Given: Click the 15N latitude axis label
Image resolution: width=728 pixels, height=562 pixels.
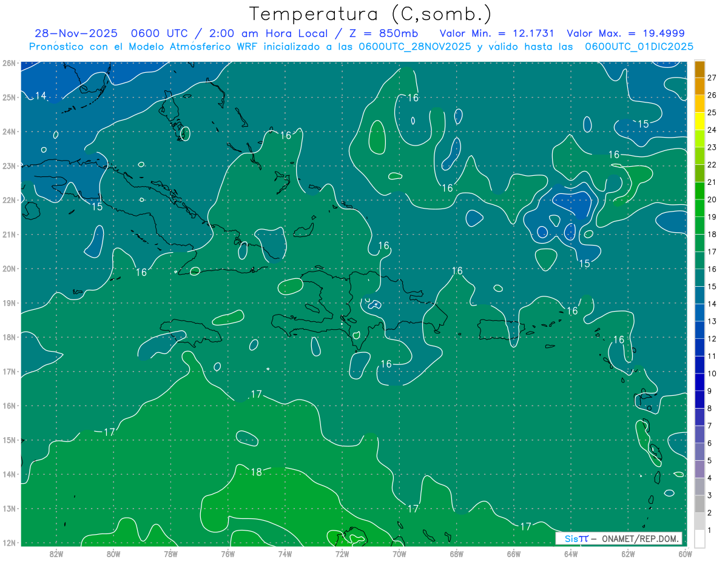Looking at the screenshot, I should tap(8, 440).
